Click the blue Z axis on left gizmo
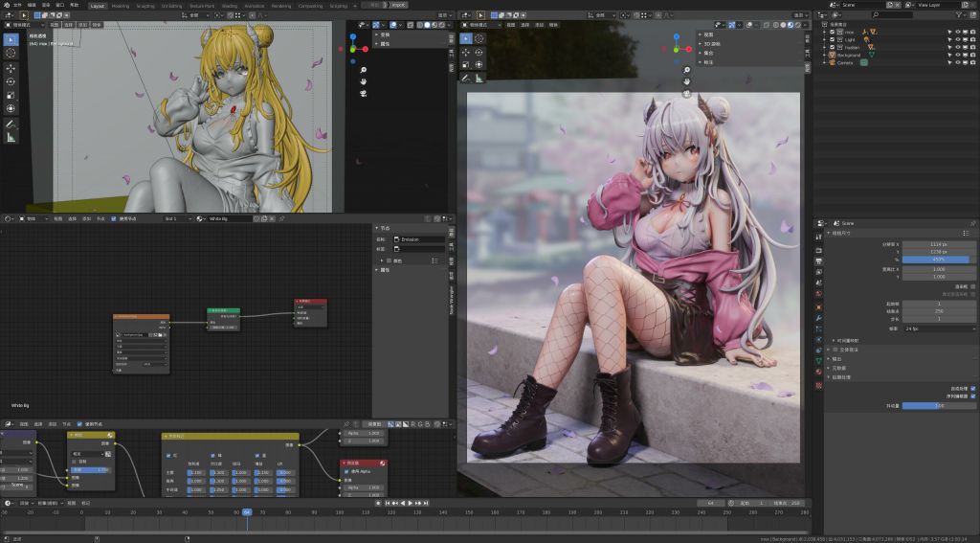 pyautogui.click(x=353, y=37)
